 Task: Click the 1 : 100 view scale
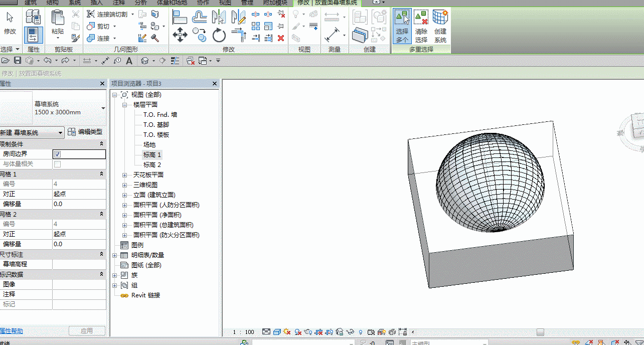pyautogui.click(x=243, y=332)
